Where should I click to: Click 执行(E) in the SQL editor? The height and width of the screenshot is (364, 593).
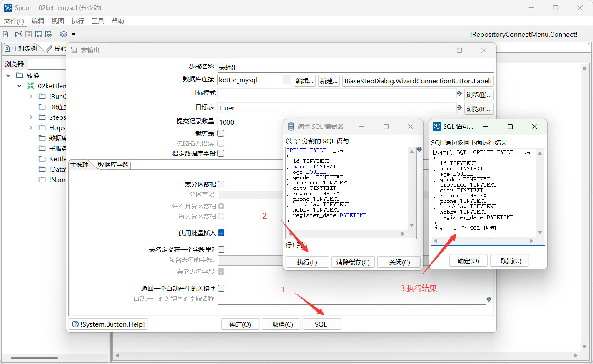(x=307, y=262)
